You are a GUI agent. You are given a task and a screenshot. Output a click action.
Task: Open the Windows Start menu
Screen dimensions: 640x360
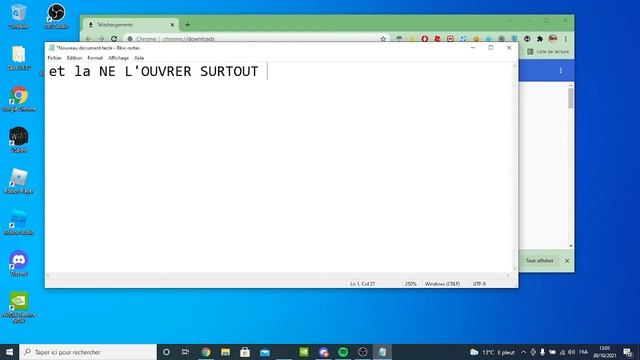coord(9,352)
